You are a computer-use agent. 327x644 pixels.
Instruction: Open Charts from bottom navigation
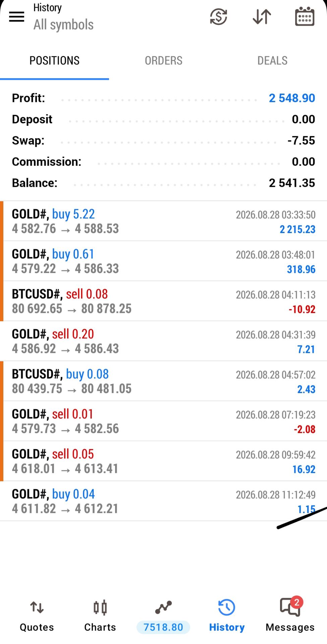click(x=100, y=616)
